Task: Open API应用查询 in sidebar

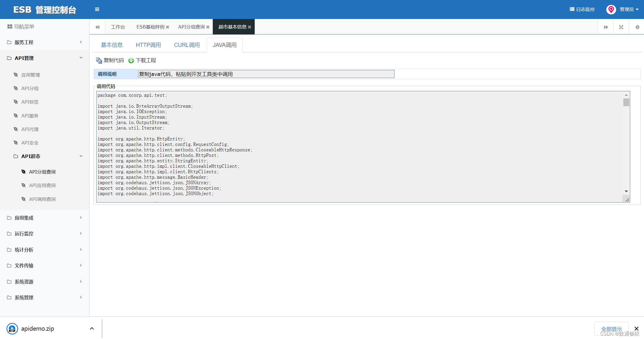Action: click(42, 186)
